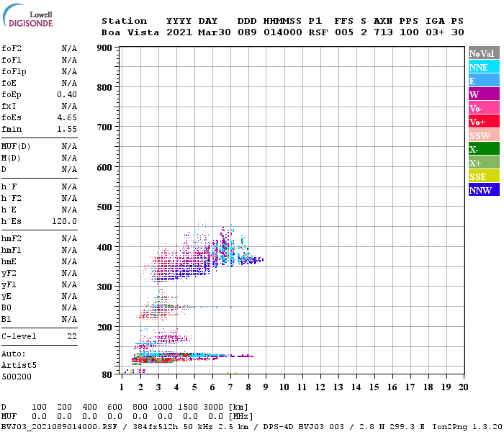Click the foF1 label

pos(12,60)
